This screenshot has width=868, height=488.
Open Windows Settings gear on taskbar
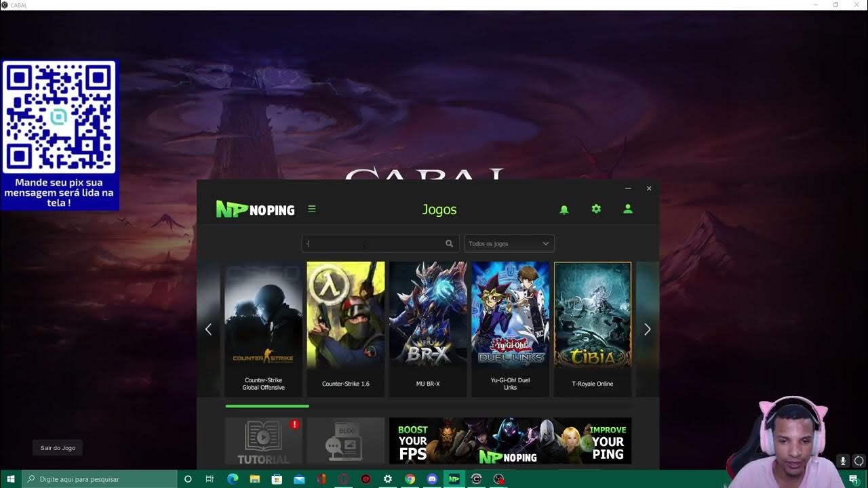(388, 479)
